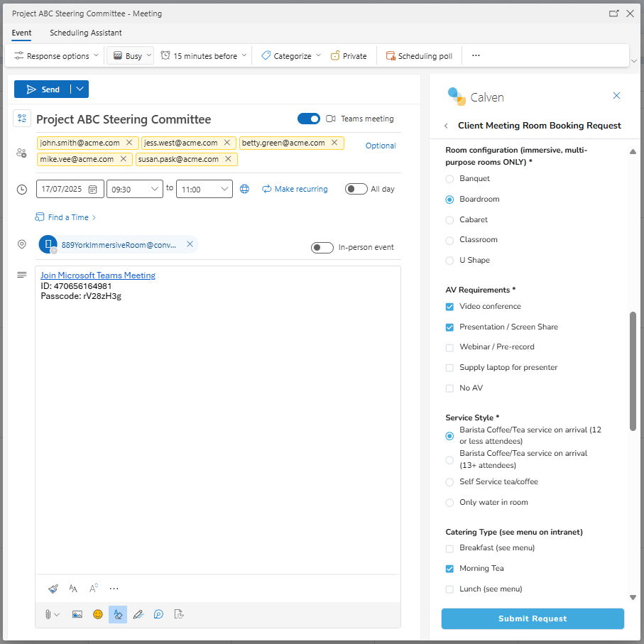Open the 09:30 start time dropdown
The width and height of the screenshot is (644, 644).
click(135, 189)
